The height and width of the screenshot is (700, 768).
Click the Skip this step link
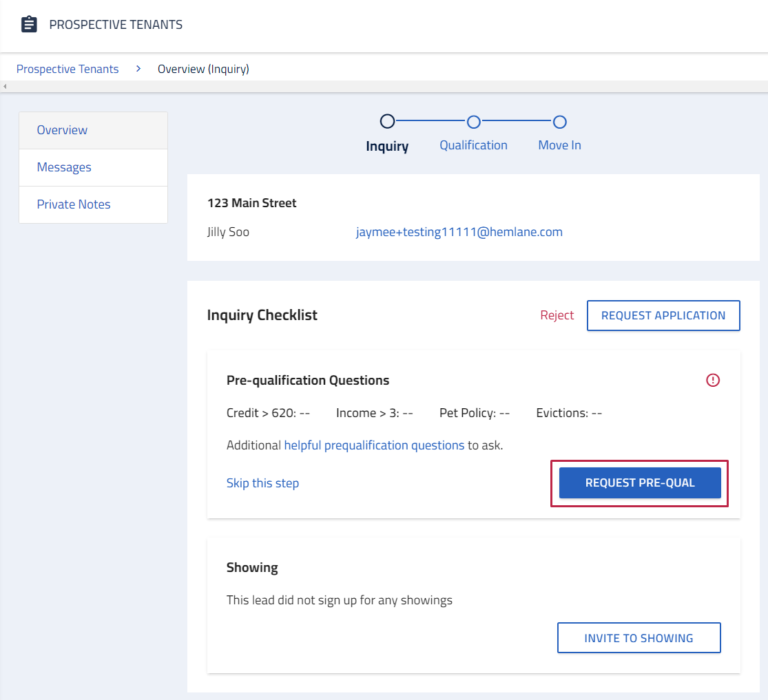point(262,483)
